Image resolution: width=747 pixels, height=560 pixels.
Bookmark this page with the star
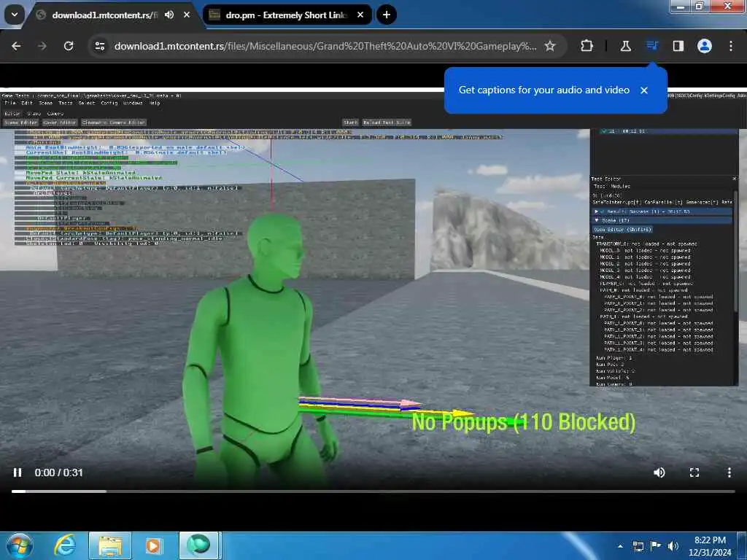coord(550,46)
